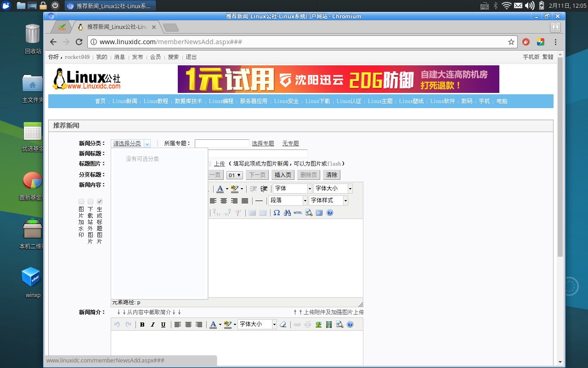Apply font color A in summary editor
The image size is (588, 368).
click(213, 325)
